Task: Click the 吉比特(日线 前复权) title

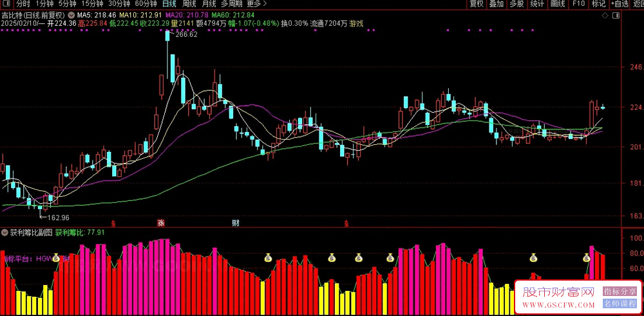Action: click(33, 15)
